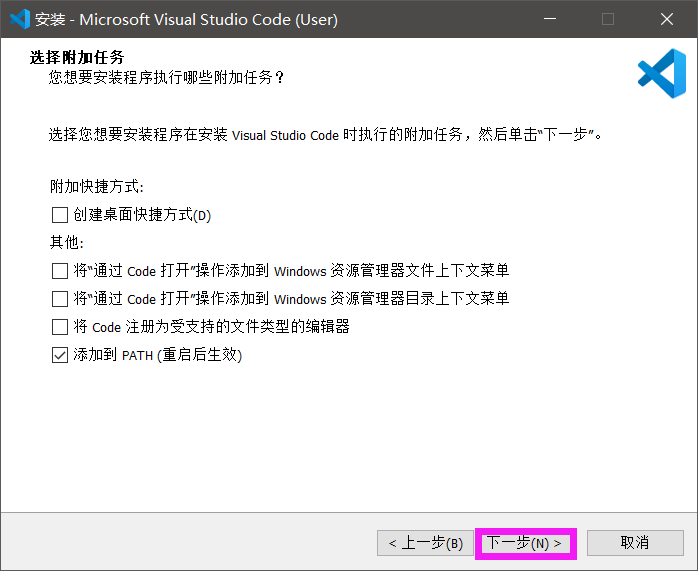This screenshot has height=571, width=698.
Task: Cancel setup with 取消 button
Action: click(635, 543)
